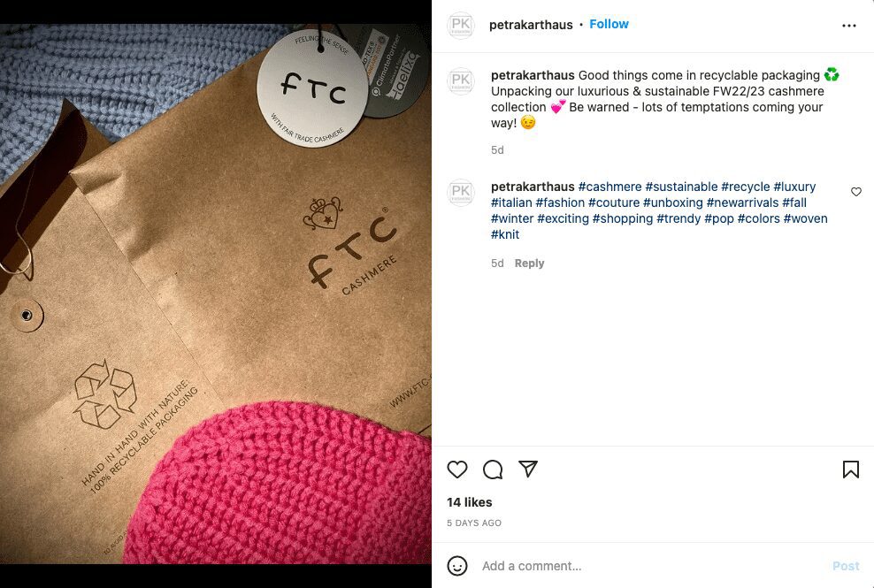The height and width of the screenshot is (588, 874).
Task: Click the PK profile avatar in header
Action: pos(460,25)
